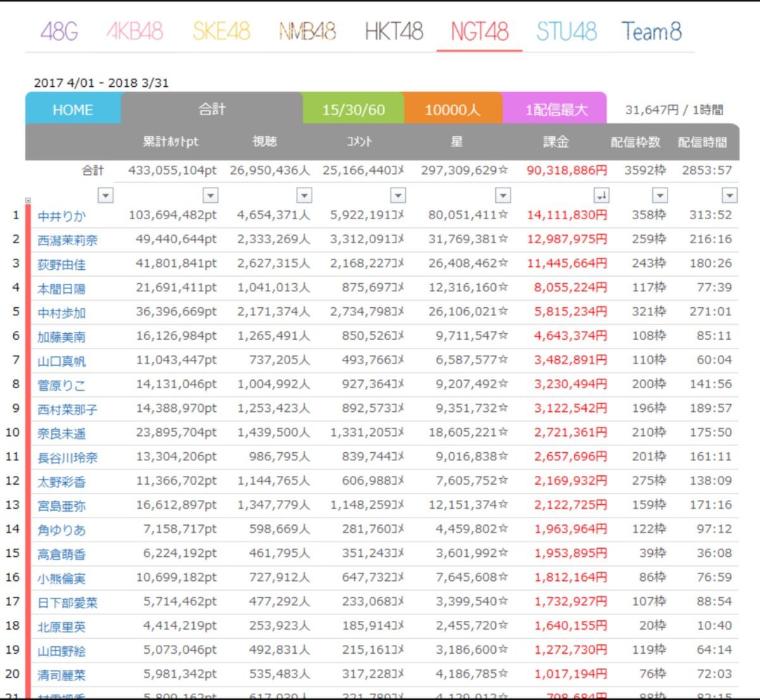Open the 累計ポイントpt column filter dropdown
Image resolution: width=760 pixels, height=700 pixels.
coord(210,195)
